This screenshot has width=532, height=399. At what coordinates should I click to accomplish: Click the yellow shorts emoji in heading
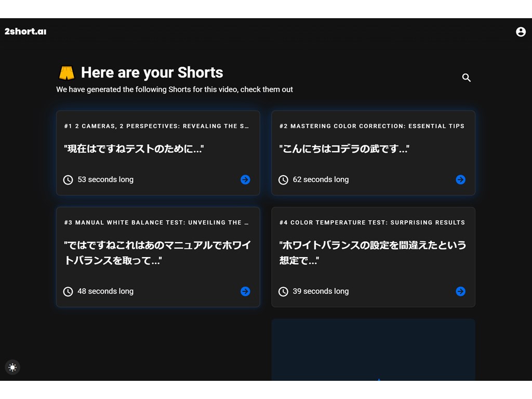tap(66, 73)
